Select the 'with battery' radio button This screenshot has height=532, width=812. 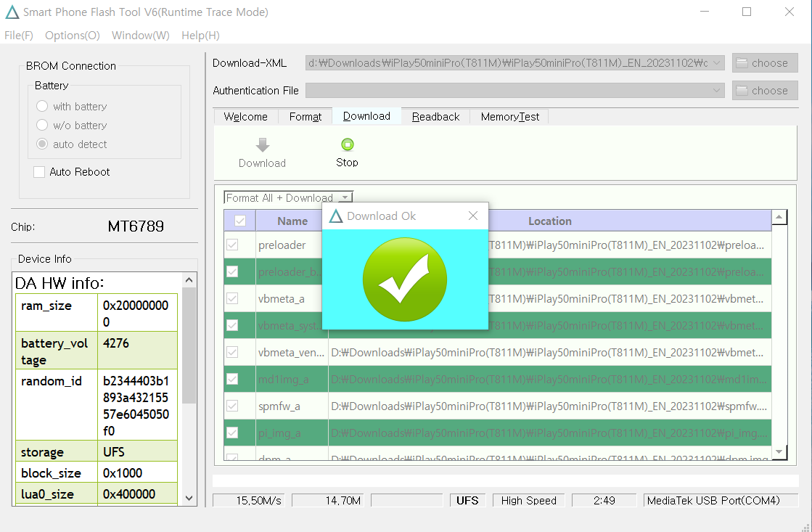(x=42, y=106)
